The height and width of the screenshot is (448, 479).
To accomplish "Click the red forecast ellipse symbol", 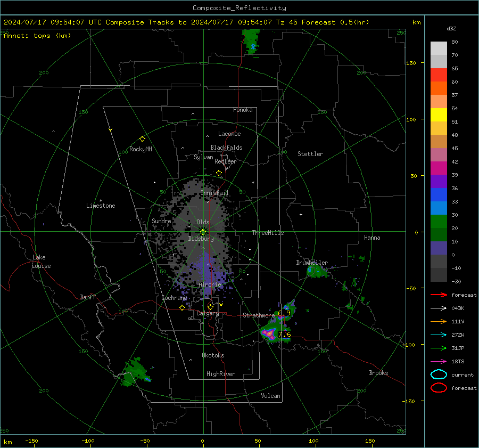I will (439, 388).
